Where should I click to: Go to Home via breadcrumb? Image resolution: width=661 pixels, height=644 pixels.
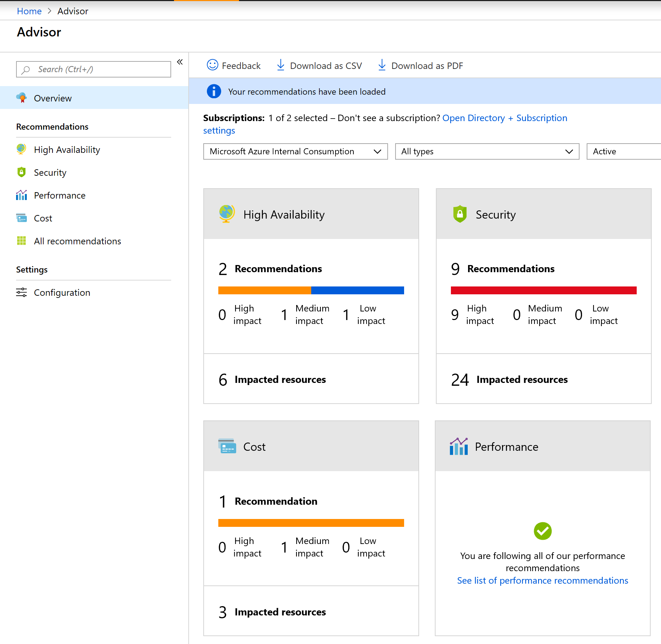[29, 11]
